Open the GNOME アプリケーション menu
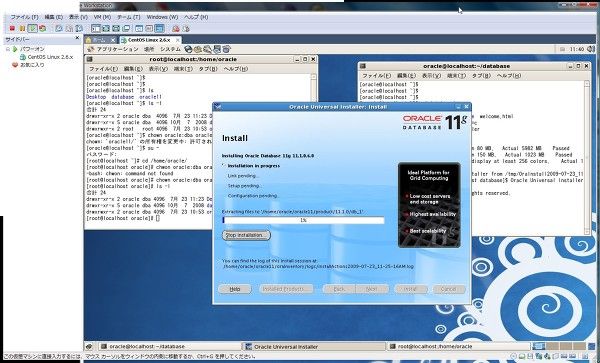The height and width of the screenshot is (363, 600). 117,49
